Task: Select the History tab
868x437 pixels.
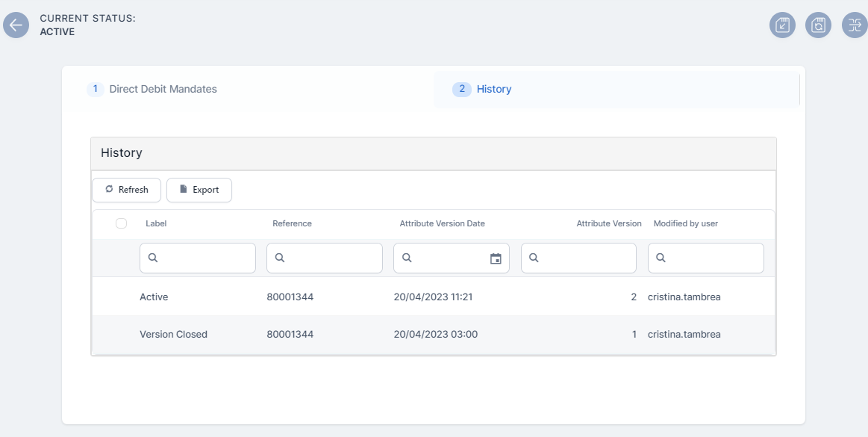Action: click(493, 89)
